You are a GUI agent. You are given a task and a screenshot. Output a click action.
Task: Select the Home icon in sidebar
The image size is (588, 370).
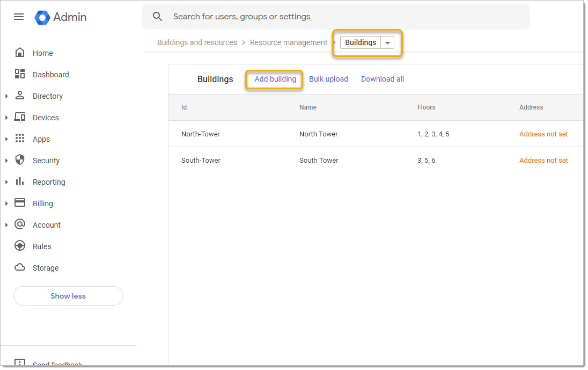[20, 53]
